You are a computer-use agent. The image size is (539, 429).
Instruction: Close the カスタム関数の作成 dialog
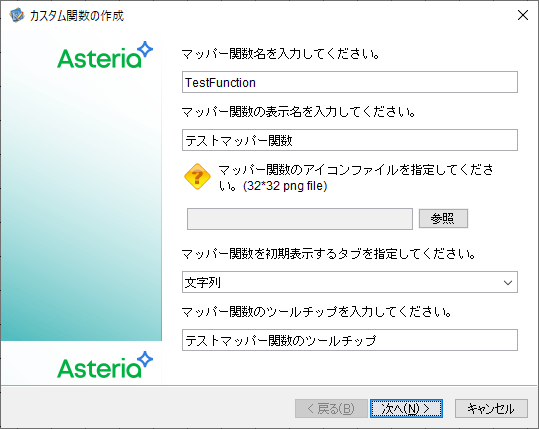pos(523,15)
